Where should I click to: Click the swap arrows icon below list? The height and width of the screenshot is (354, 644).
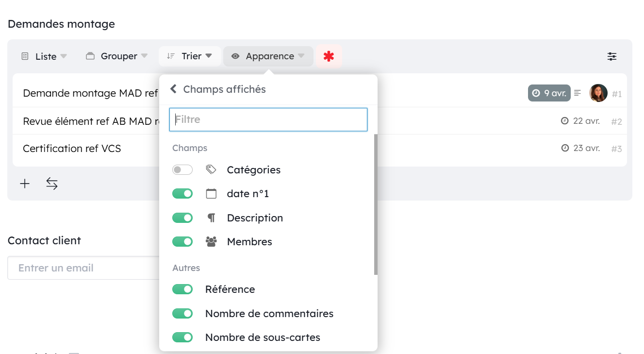52,184
